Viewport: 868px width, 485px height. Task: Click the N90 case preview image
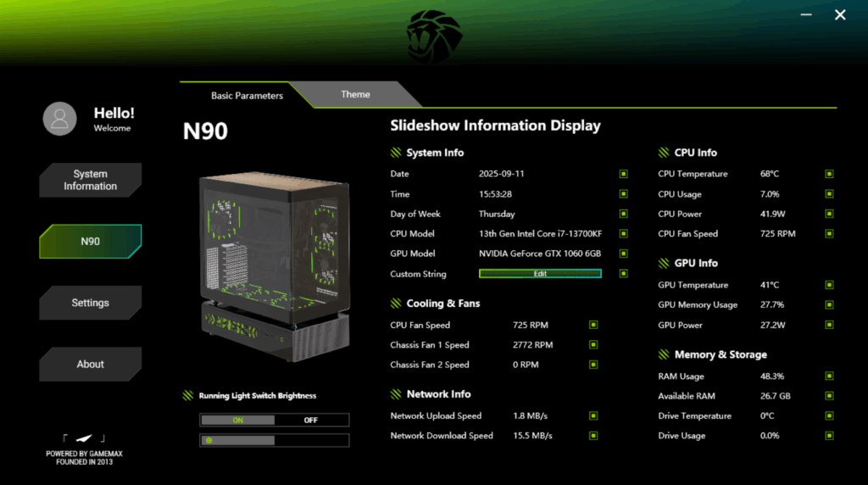274,265
